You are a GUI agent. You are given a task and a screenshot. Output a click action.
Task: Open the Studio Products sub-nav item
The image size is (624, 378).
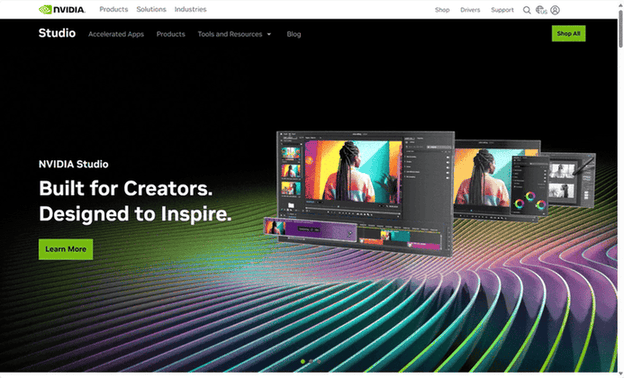point(171,34)
